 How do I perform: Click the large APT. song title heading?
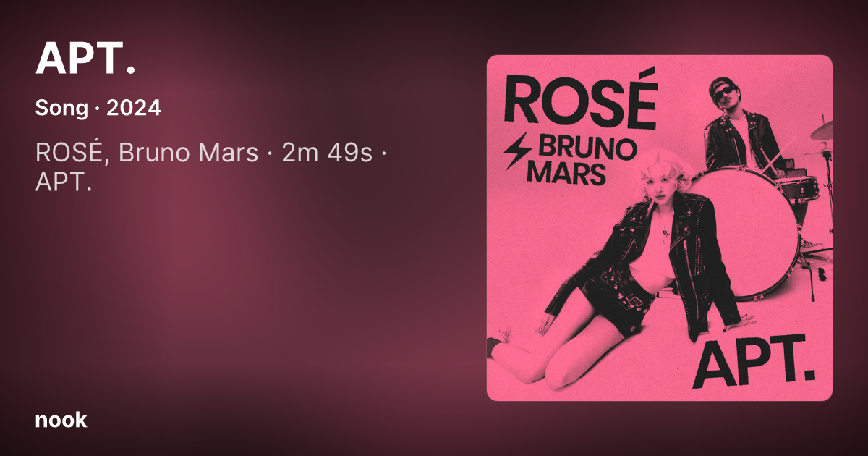(x=86, y=57)
